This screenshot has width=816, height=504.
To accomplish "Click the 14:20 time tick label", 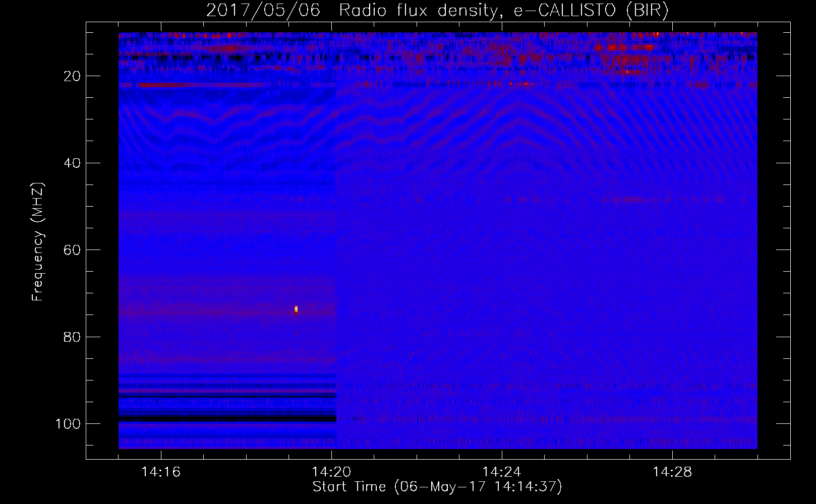I will (x=331, y=472).
